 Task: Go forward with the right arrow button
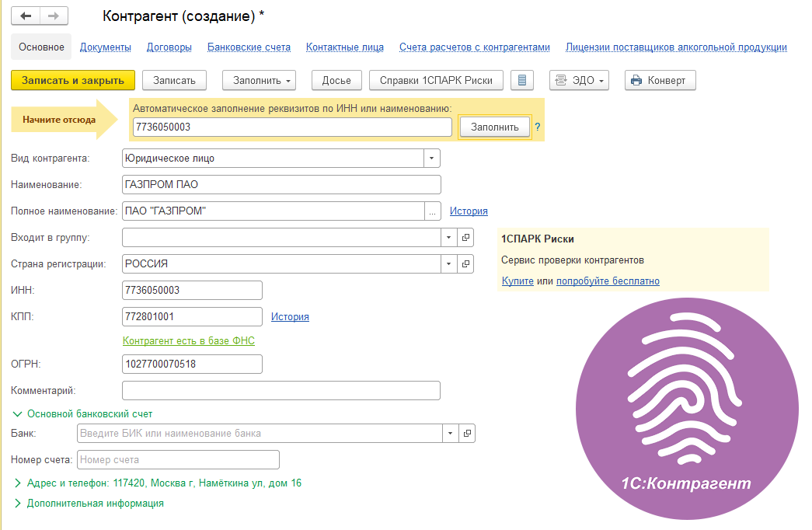pos(54,16)
